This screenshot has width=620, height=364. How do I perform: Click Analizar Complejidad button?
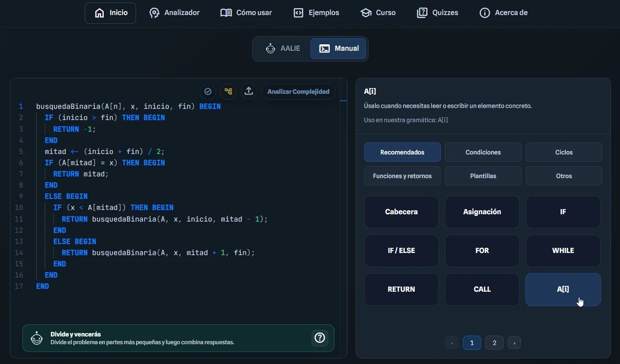tap(298, 92)
